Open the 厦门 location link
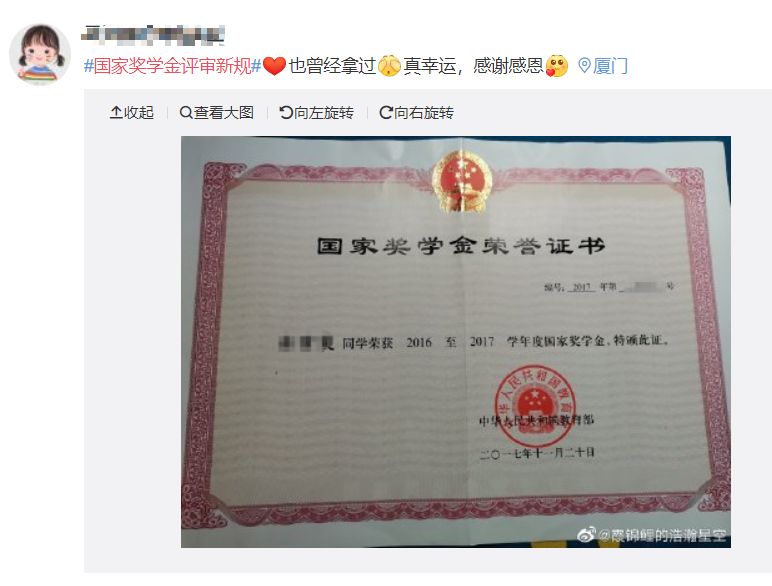Screen dimensions: 772x586 pos(610,65)
